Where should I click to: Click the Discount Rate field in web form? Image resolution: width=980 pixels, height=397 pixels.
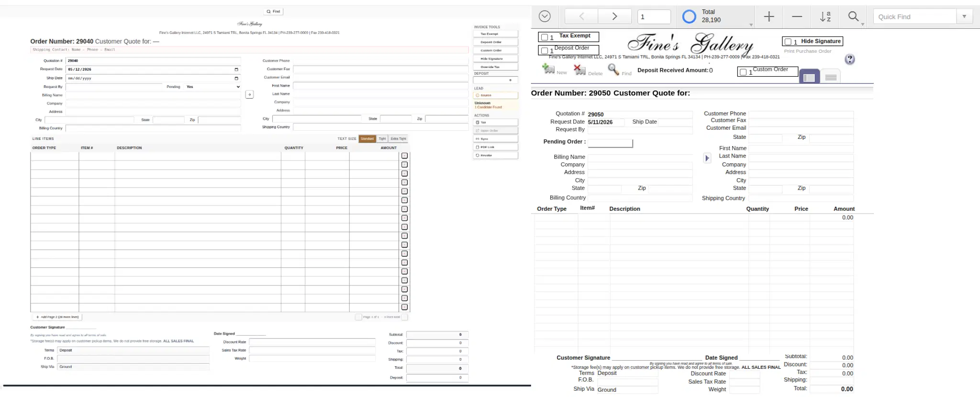click(312, 342)
